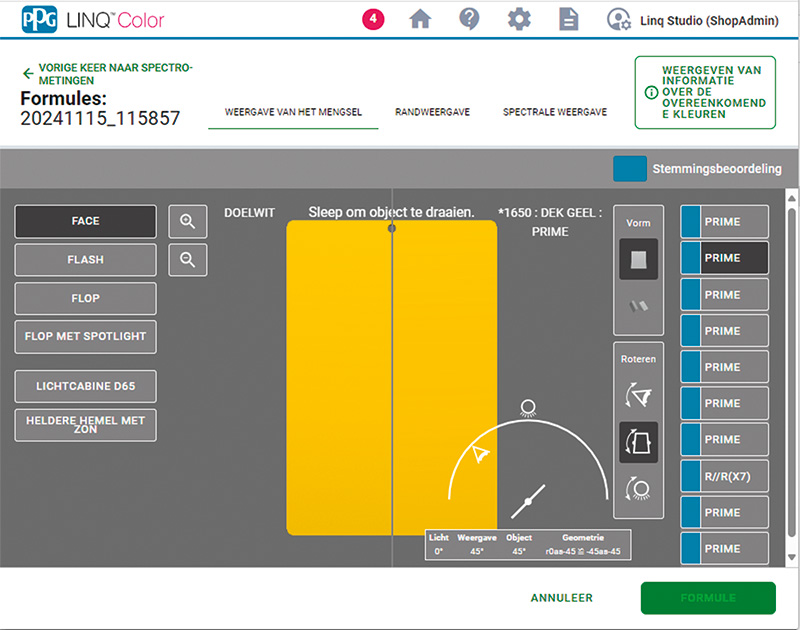
Task: Click the formula list scrollbar thumb
Action: pyautogui.click(x=792, y=371)
